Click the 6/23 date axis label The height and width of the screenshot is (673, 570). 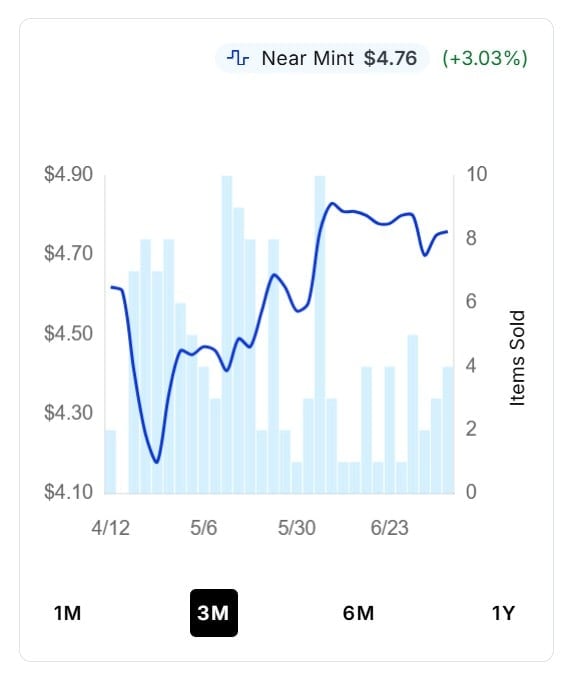389,527
